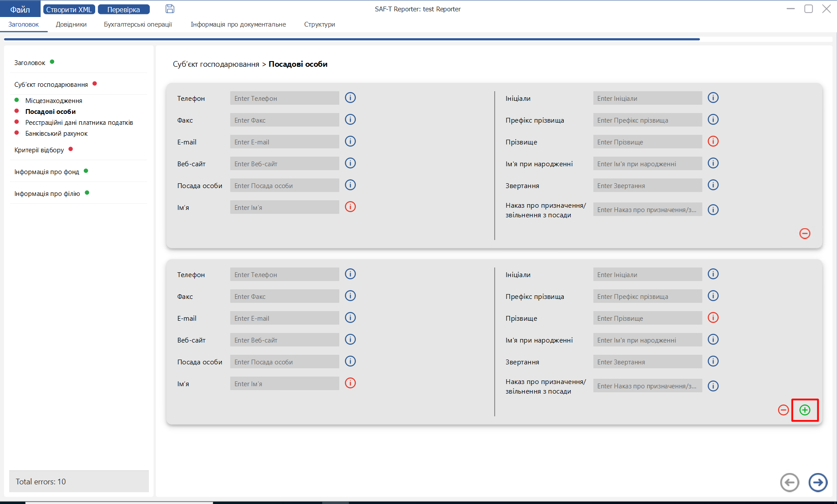
Task: Click info icon beside second card's Факс field
Action: click(x=350, y=296)
